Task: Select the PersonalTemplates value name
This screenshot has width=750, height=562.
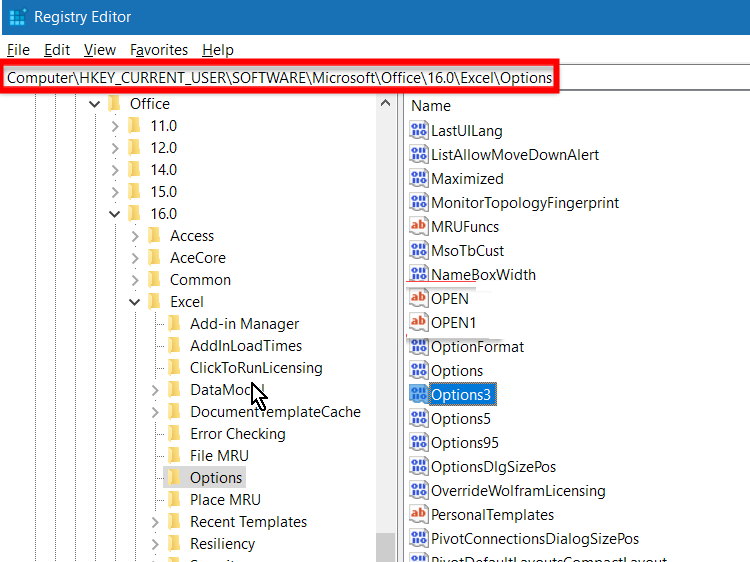Action: [492, 515]
